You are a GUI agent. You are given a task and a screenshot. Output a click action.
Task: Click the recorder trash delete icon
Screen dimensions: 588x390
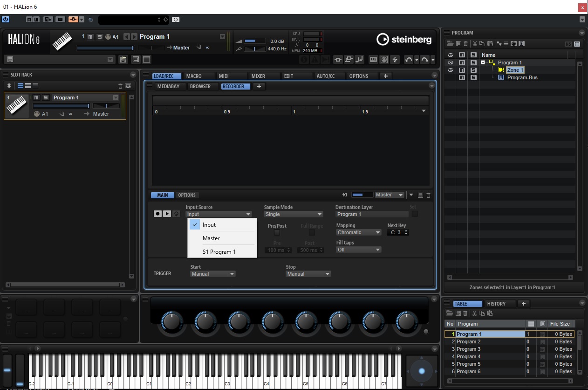429,195
